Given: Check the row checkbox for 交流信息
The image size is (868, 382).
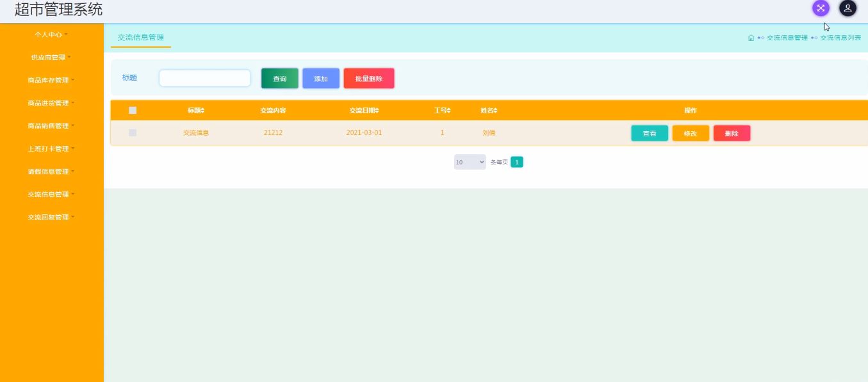Looking at the screenshot, I should click(133, 132).
